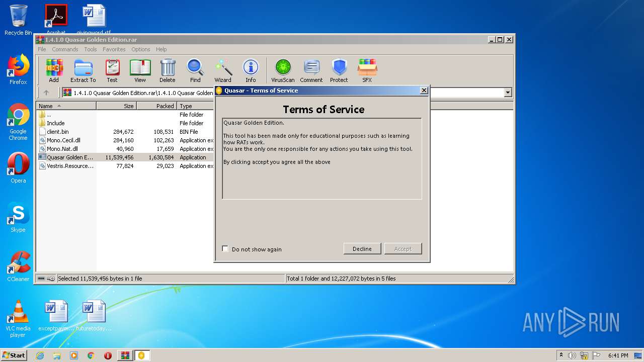
Task: Open the Tools menu
Action: (x=91, y=49)
